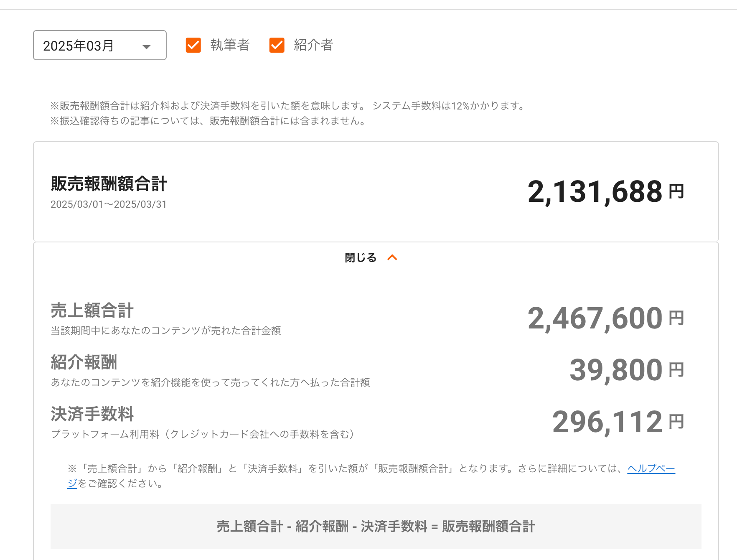The width and height of the screenshot is (737, 560).
Task: Select the 2,131,688 円 total amount
Action: (x=606, y=192)
